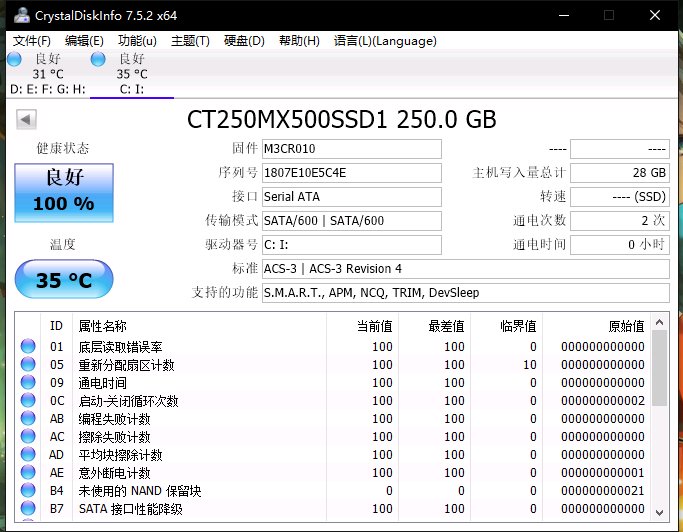683x532 pixels.
Task: Select the 意外断电计数 attribute row
Action: 333,473
